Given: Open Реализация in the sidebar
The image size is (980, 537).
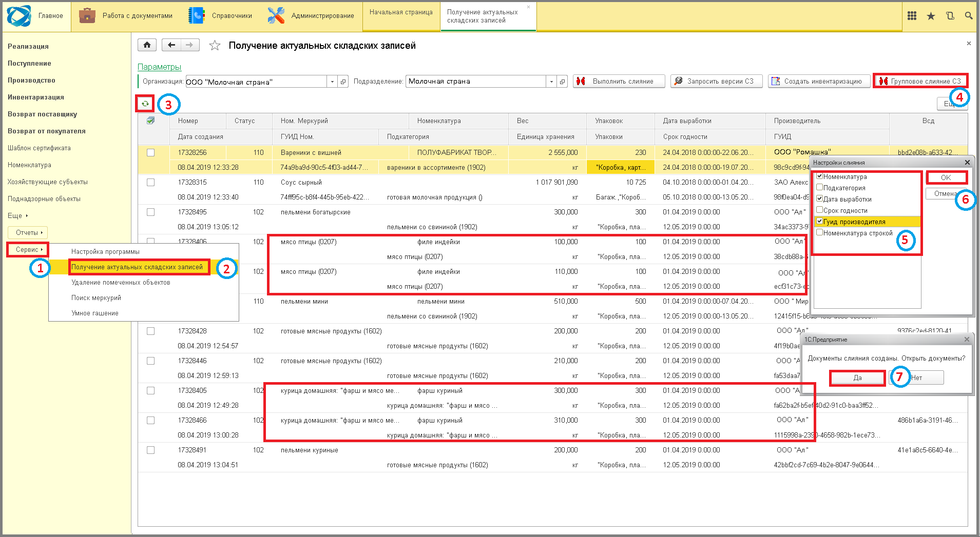Looking at the screenshot, I should point(28,46).
